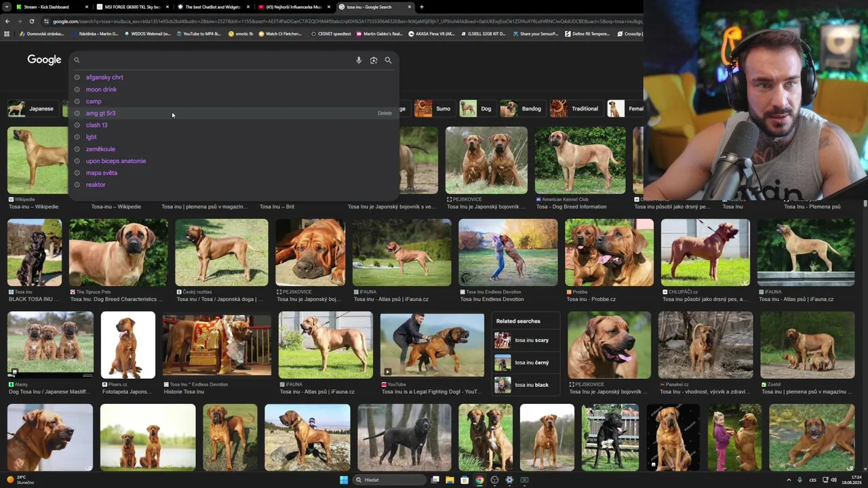
Task: Click the Google search input field
Action: tap(217, 60)
